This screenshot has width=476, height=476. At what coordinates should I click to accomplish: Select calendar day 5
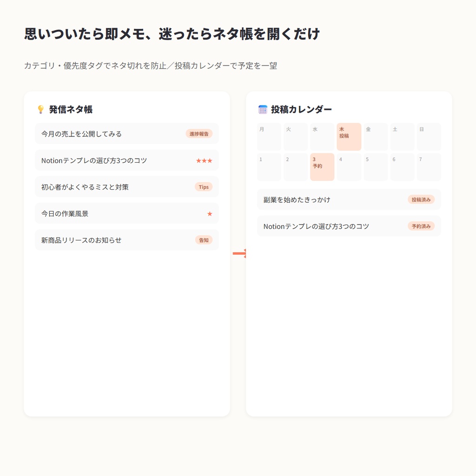click(376, 167)
